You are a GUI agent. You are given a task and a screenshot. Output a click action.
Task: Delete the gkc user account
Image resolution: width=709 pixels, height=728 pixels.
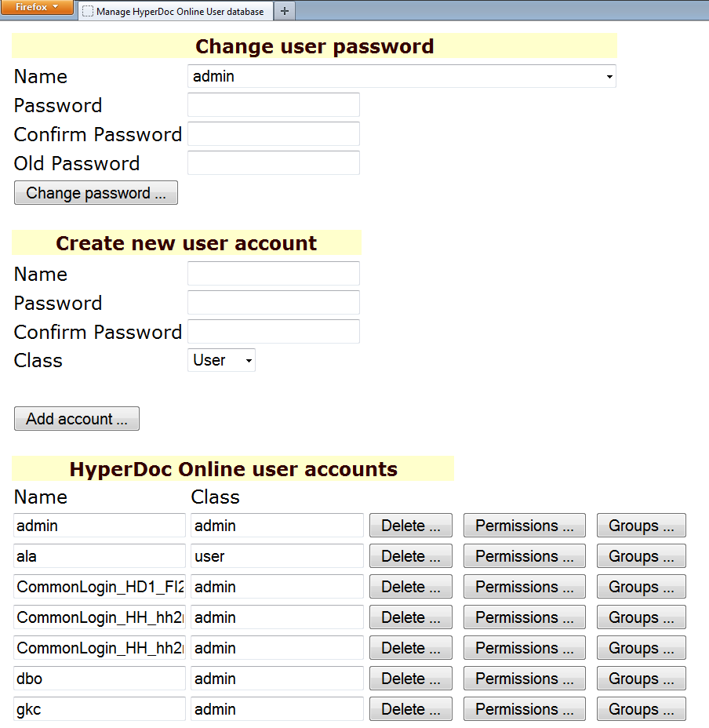click(x=411, y=709)
